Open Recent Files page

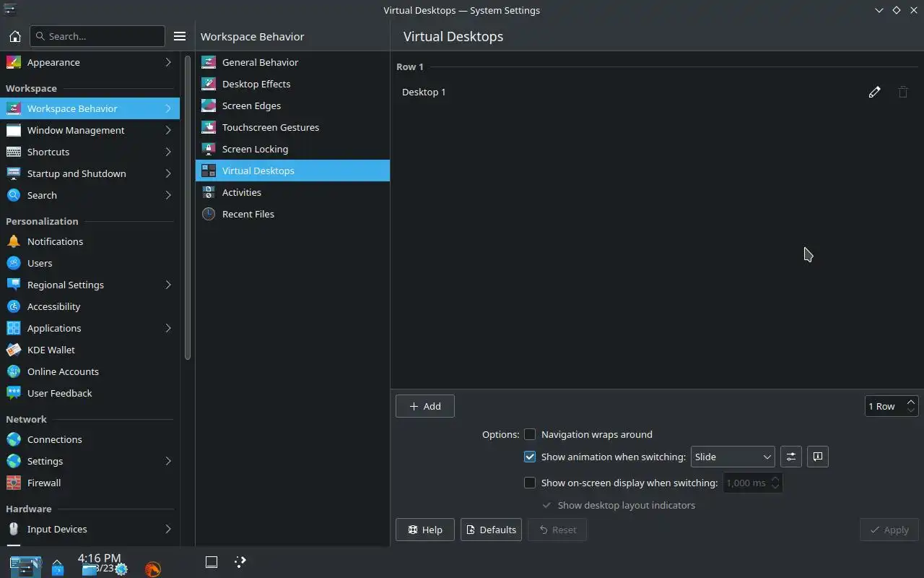tap(292, 214)
